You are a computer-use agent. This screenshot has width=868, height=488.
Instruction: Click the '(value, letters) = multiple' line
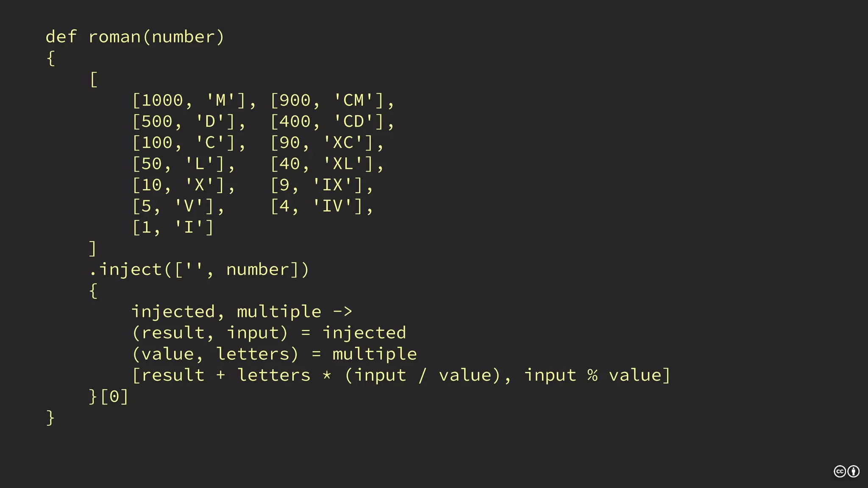[275, 354]
